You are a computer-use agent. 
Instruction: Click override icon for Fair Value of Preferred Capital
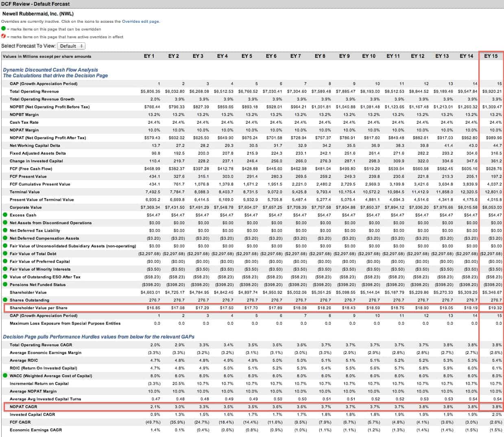point(5,261)
